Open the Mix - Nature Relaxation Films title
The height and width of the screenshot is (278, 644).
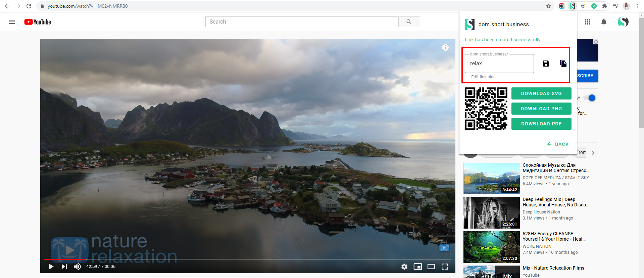553,268
